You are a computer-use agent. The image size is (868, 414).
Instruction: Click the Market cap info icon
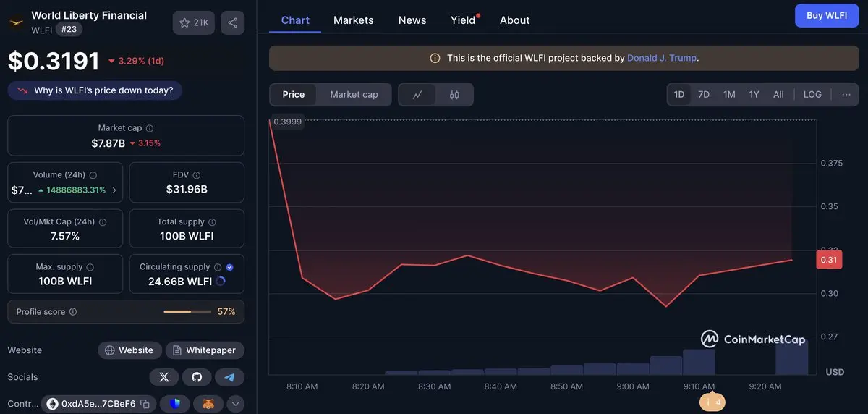[x=150, y=128]
